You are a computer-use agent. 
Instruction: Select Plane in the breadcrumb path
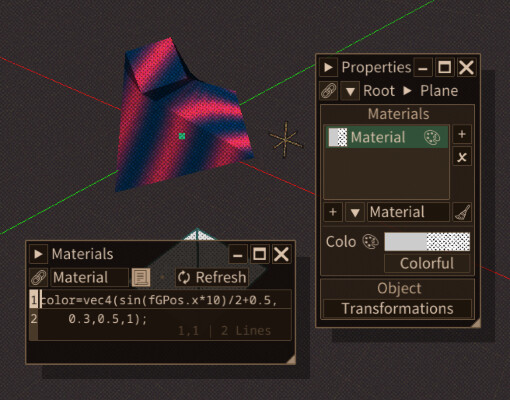coord(439,91)
